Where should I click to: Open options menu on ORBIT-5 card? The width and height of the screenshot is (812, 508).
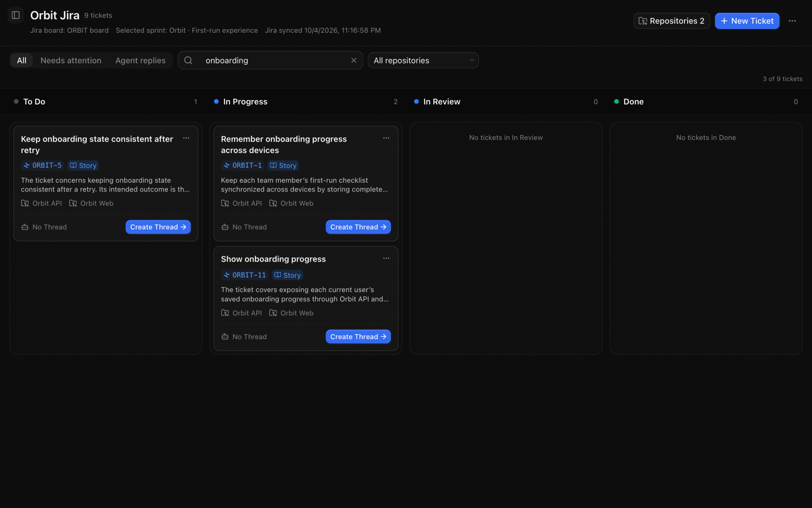186,138
